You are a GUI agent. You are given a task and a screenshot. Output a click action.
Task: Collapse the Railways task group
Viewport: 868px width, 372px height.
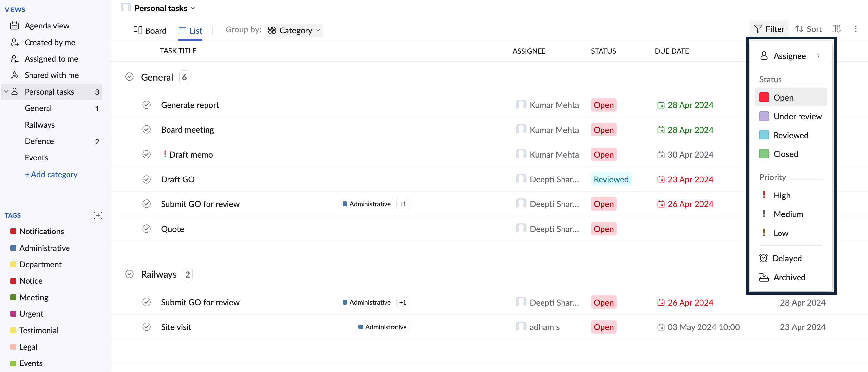point(129,274)
